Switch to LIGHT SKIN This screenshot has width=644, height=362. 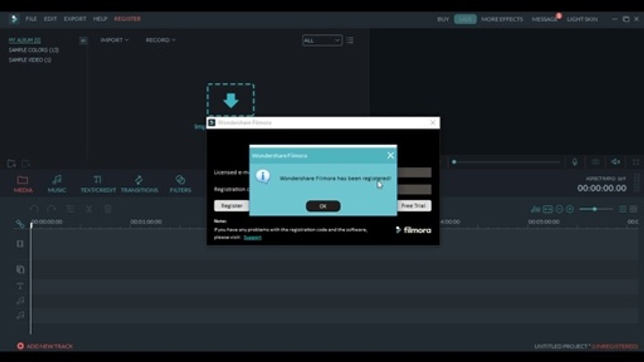pos(582,19)
